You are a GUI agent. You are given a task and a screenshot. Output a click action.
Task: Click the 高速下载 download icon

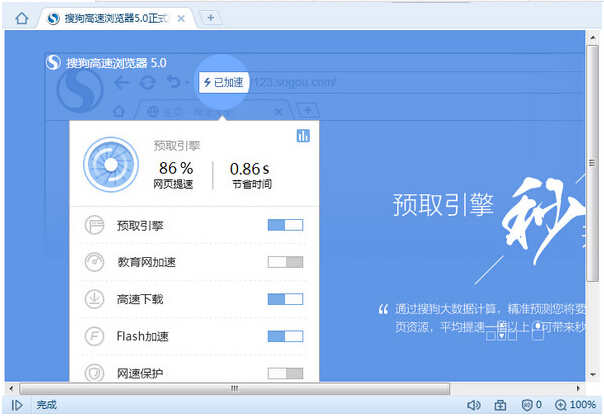tap(94, 299)
